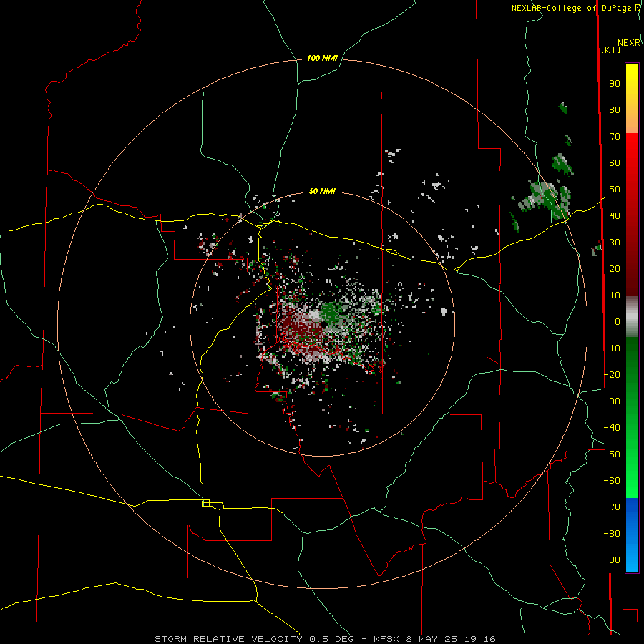
Task: Click the orange band of the color scale
Action: (x=632, y=121)
